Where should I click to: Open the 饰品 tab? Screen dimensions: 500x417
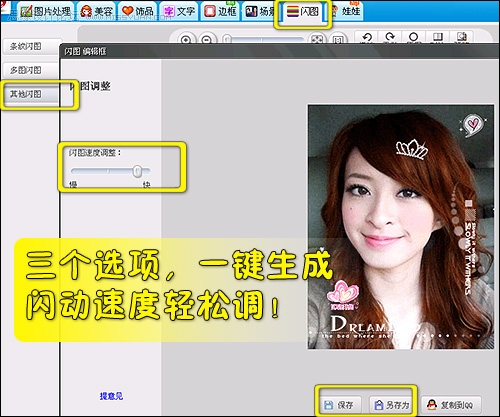(137, 12)
